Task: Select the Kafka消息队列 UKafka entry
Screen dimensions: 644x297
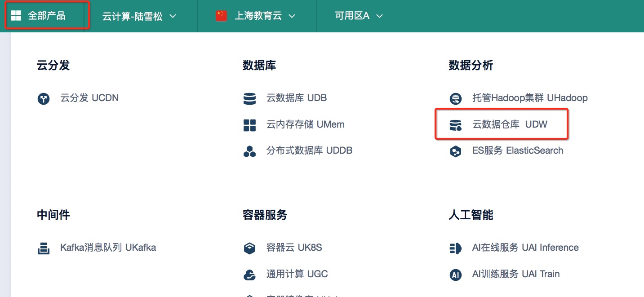Action: (108, 248)
